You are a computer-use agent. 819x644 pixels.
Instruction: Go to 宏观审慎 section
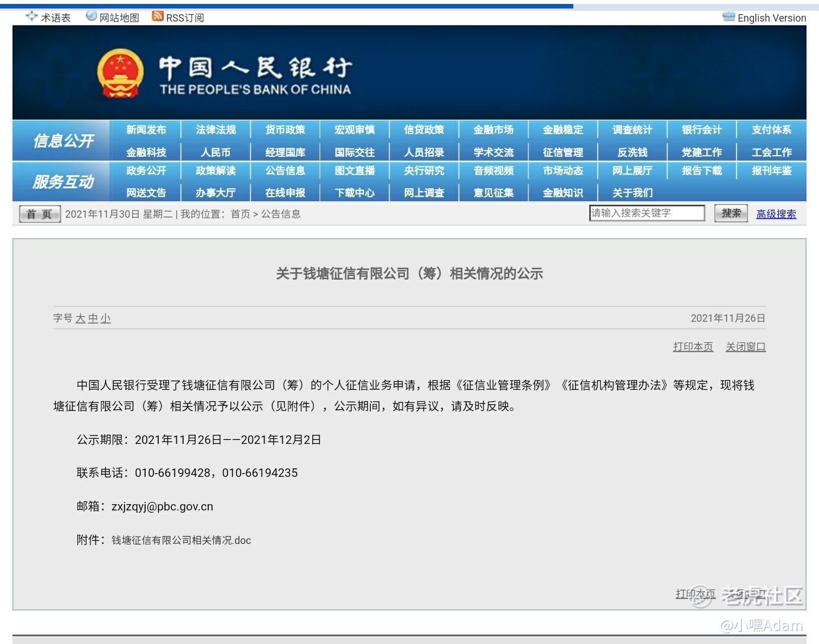(354, 130)
